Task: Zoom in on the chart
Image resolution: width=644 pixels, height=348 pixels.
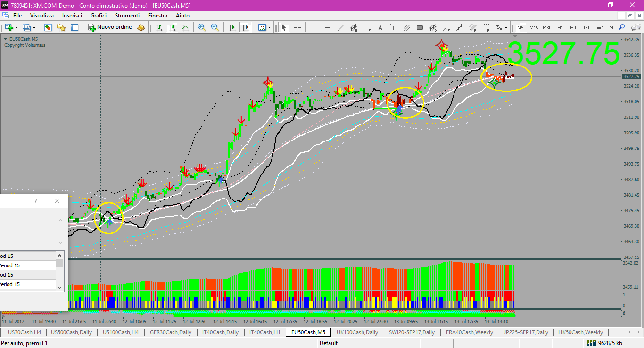Action: (202, 27)
